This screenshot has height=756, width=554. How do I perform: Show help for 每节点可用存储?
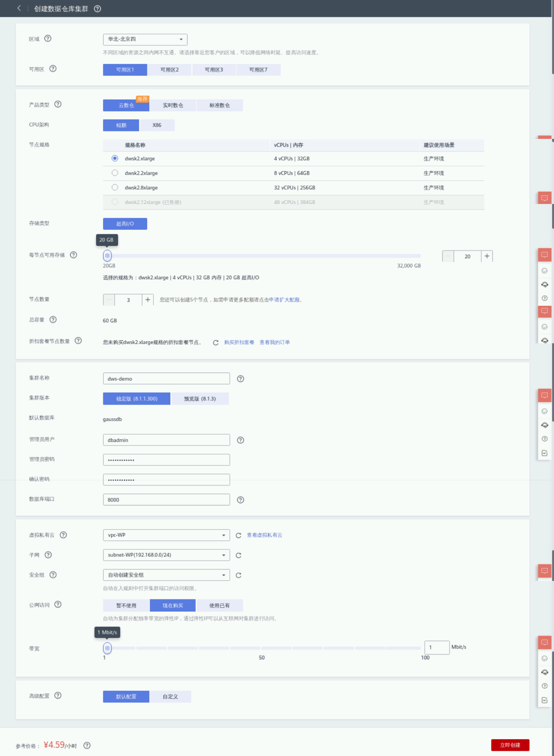point(74,255)
